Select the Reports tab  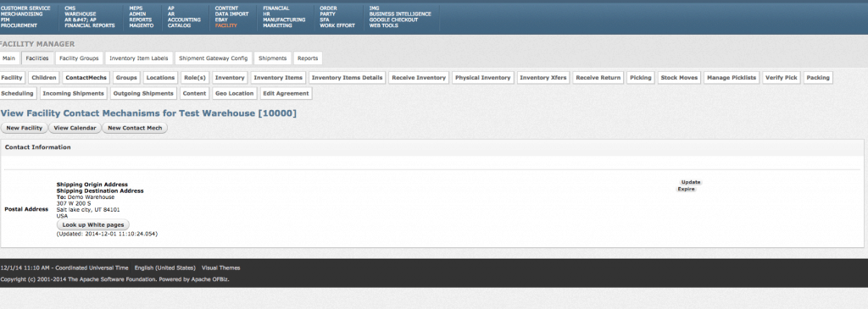[308, 58]
